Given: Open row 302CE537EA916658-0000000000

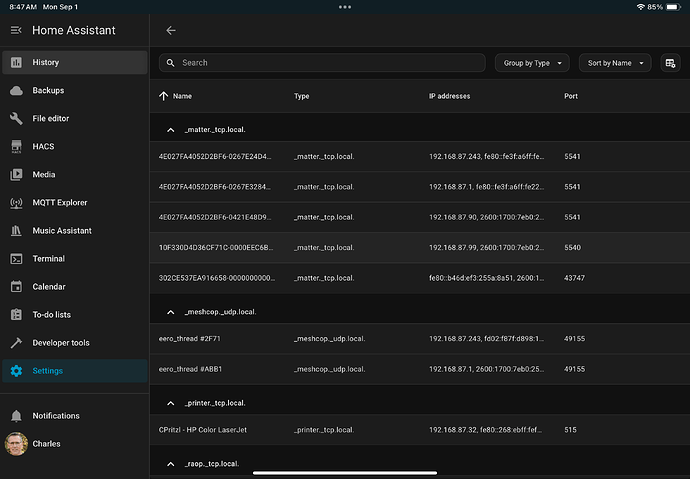Looking at the screenshot, I should pyautogui.click(x=419, y=278).
